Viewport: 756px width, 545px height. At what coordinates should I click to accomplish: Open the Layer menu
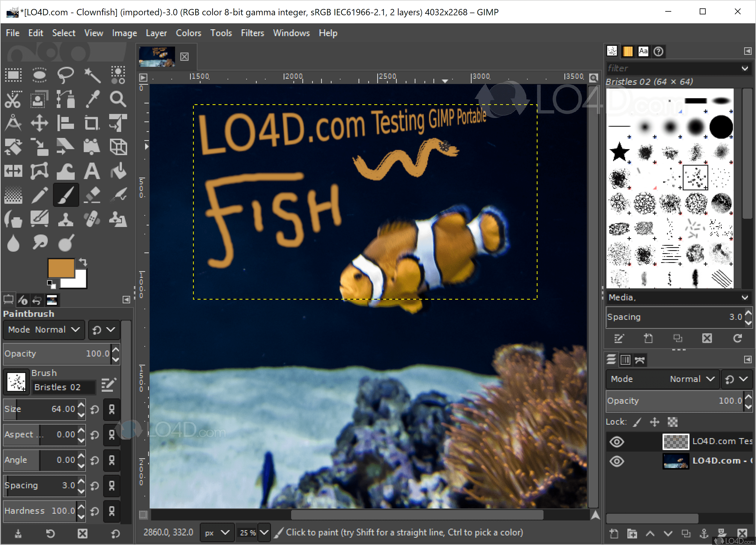[156, 33]
